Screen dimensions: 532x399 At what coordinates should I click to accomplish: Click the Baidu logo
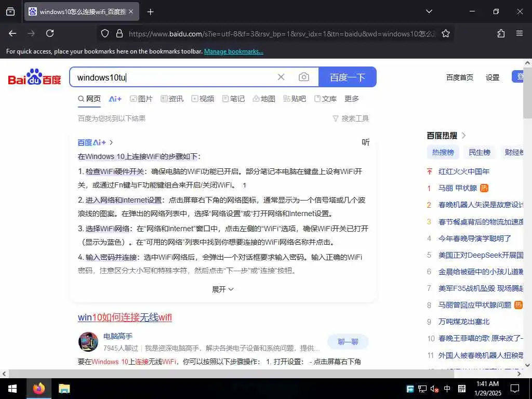tap(34, 77)
